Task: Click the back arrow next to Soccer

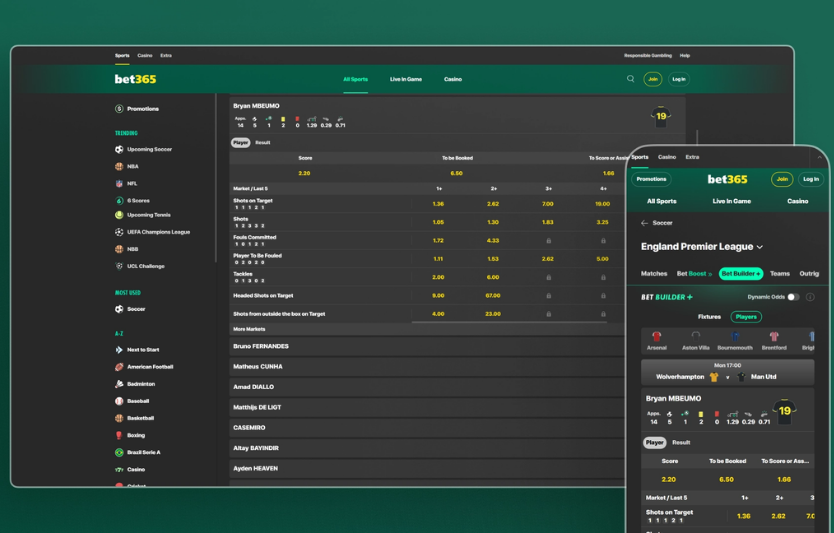Action: (644, 223)
